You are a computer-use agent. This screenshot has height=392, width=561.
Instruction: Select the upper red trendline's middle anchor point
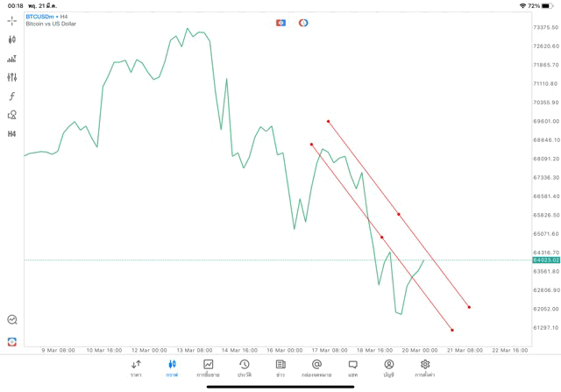click(x=399, y=214)
